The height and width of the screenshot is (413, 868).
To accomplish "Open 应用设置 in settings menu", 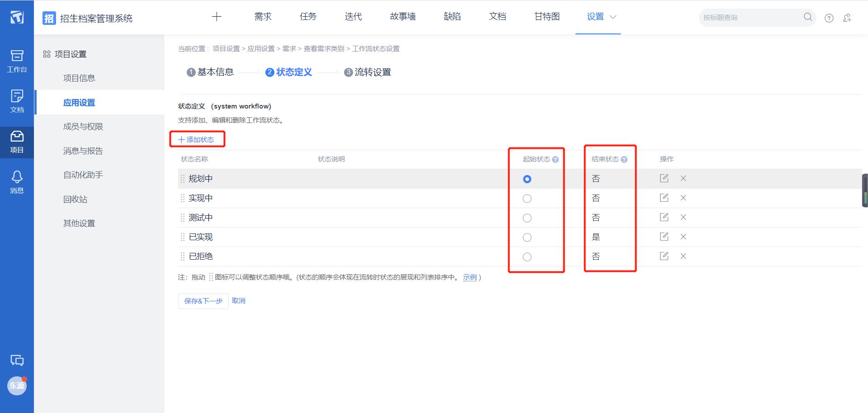I will tap(79, 103).
